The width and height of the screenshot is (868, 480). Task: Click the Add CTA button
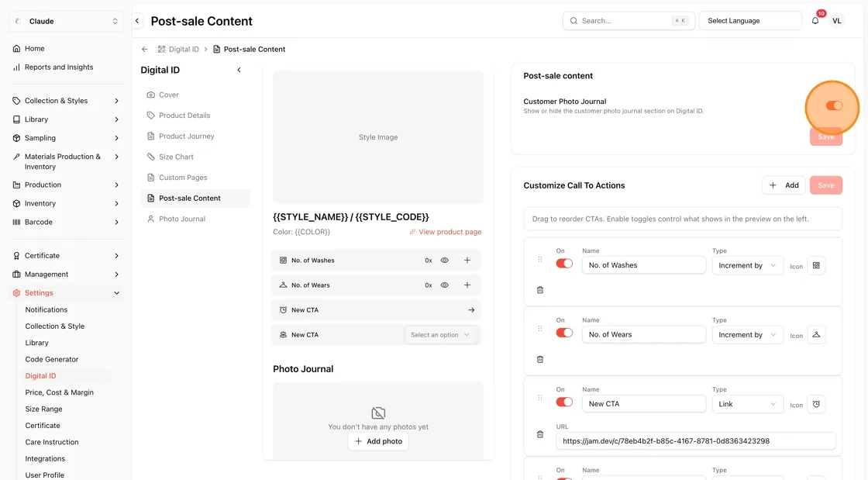784,185
